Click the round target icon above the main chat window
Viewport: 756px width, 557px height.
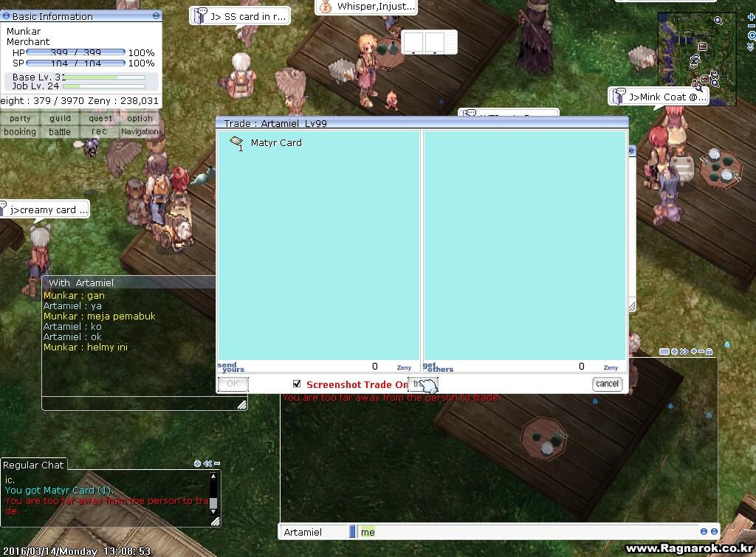[x=675, y=352]
